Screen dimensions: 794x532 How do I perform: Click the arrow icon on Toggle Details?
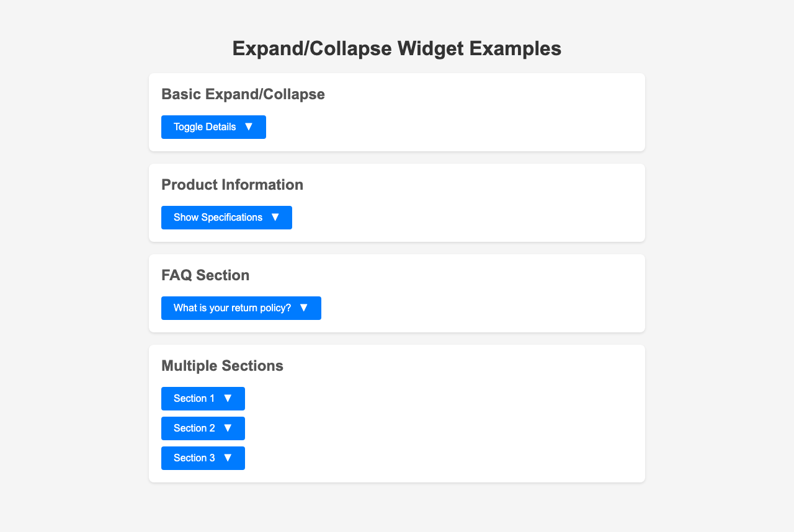[x=249, y=126]
